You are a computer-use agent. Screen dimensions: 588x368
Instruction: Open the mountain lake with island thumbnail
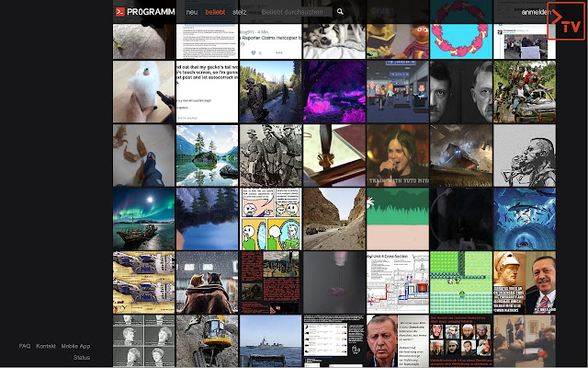pos(207,155)
